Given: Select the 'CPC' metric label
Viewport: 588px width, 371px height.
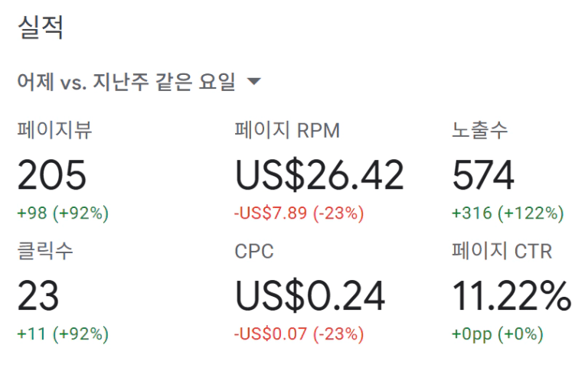Looking at the screenshot, I should [x=254, y=252].
